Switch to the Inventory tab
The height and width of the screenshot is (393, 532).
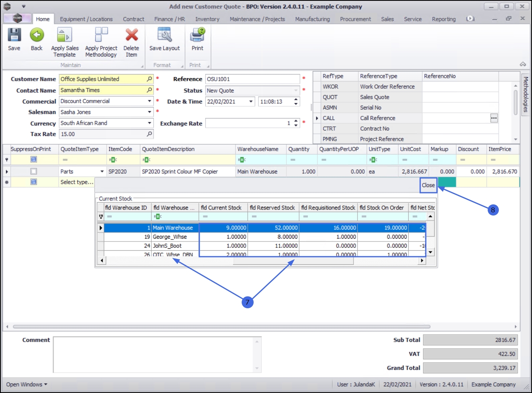[x=207, y=19]
